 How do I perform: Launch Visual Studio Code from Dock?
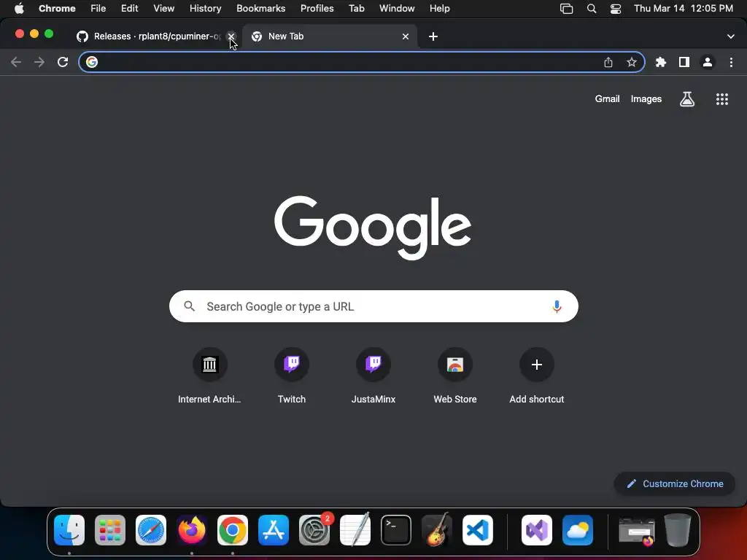[x=477, y=530]
